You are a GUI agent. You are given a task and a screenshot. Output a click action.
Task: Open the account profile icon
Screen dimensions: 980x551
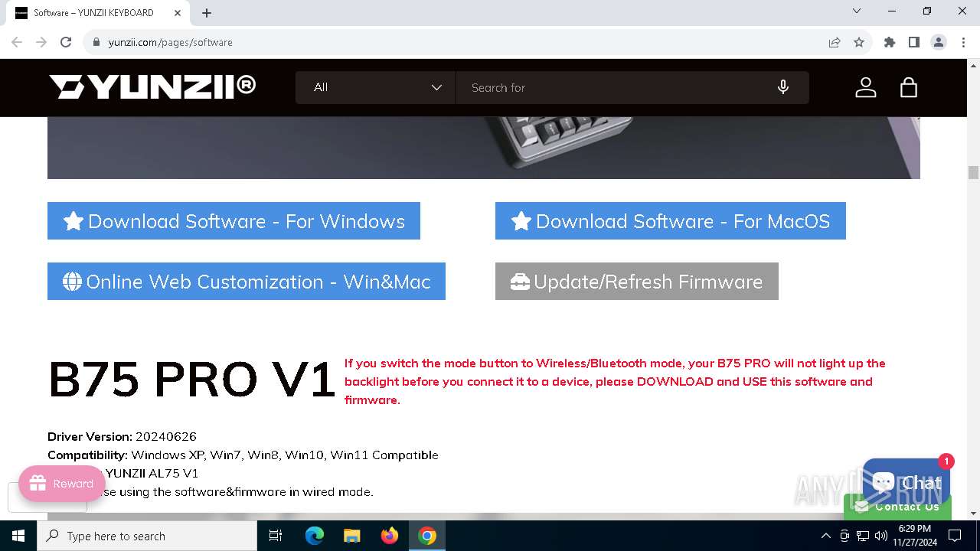865,87
